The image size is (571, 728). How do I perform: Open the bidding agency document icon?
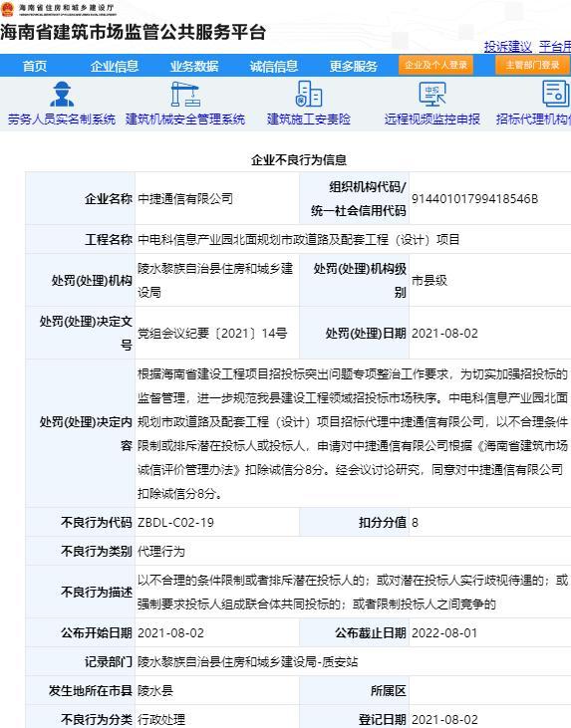click(556, 95)
